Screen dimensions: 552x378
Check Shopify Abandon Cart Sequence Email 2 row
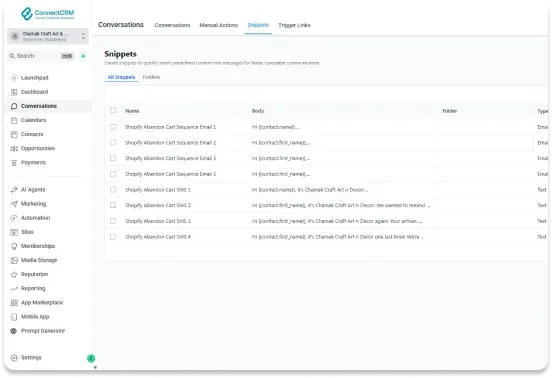tap(113, 142)
